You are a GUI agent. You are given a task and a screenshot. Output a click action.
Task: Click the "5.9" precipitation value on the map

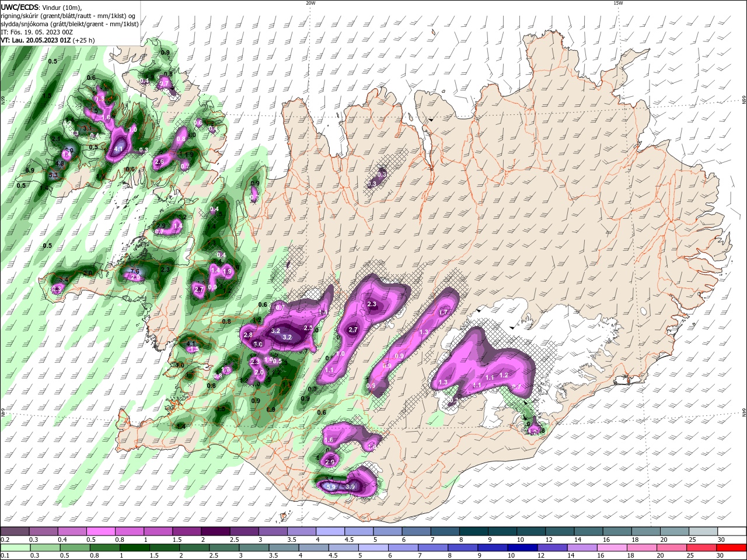coord(330,487)
